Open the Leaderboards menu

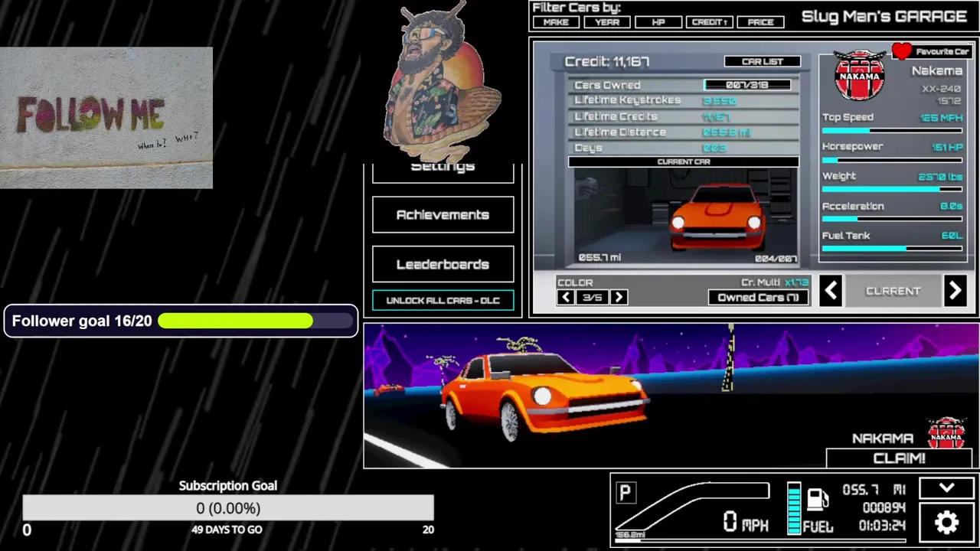click(x=443, y=265)
